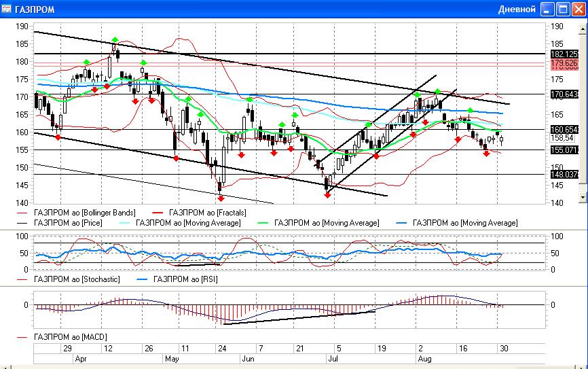Screen dimensions: 588x369
Task: Click the blue Moving Average legend
Action: pos(465,223)
